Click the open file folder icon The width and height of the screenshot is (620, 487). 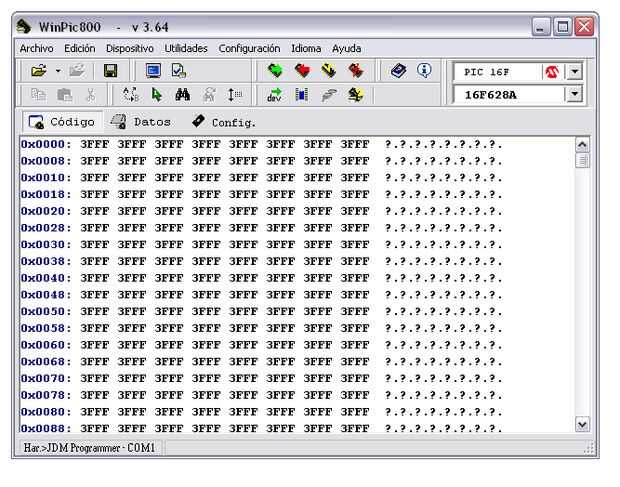click(39, 71)
